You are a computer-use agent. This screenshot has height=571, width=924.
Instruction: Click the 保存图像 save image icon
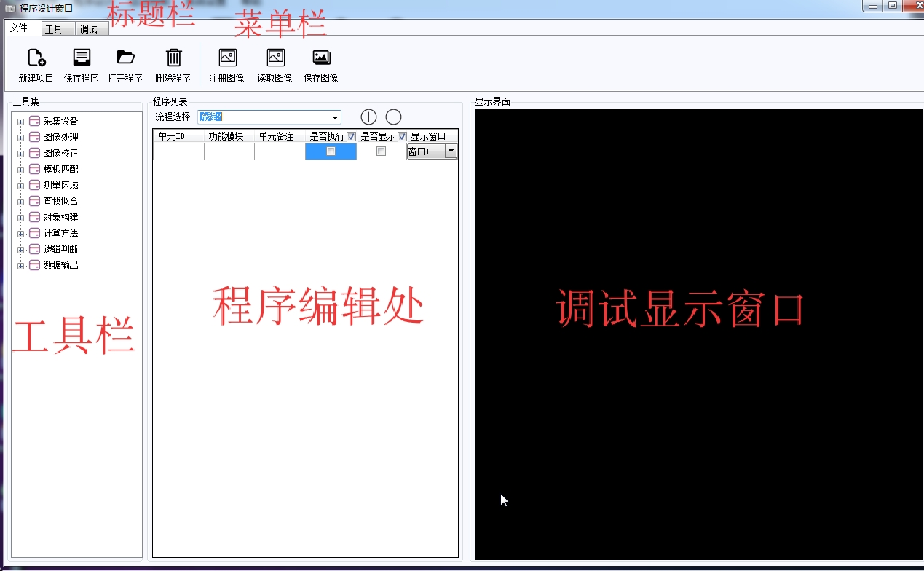321,58
